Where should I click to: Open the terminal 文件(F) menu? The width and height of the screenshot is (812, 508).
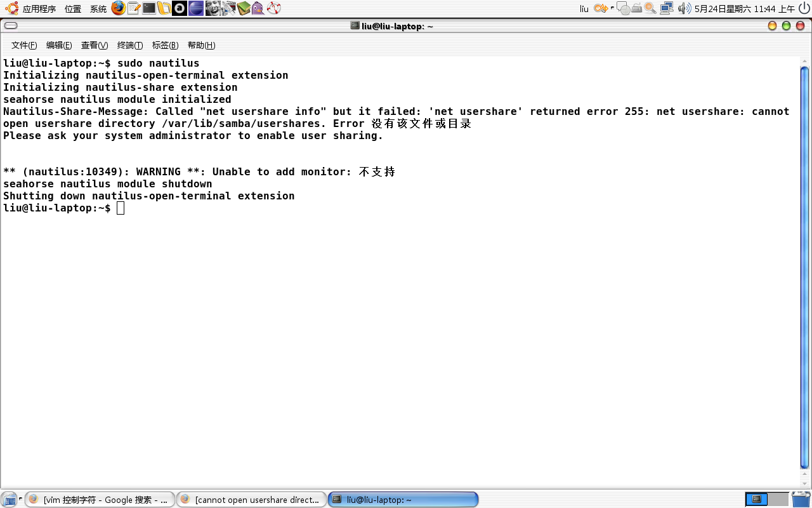pyautogui.click(x=24, y=45)
